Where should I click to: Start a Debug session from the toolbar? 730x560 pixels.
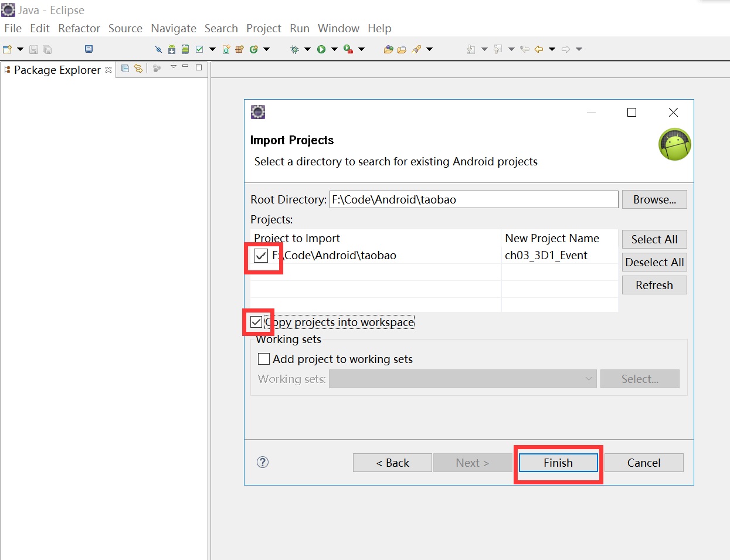(294, 49)
